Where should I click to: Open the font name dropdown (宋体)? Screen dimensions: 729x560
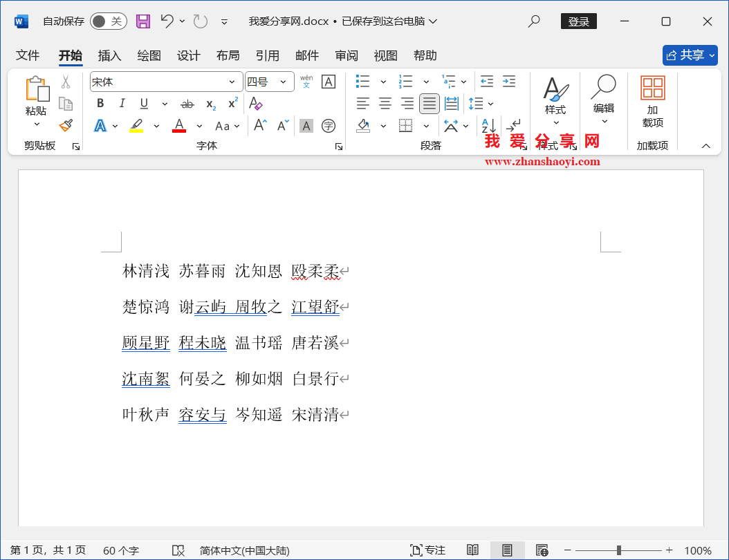tap(232, 82)
